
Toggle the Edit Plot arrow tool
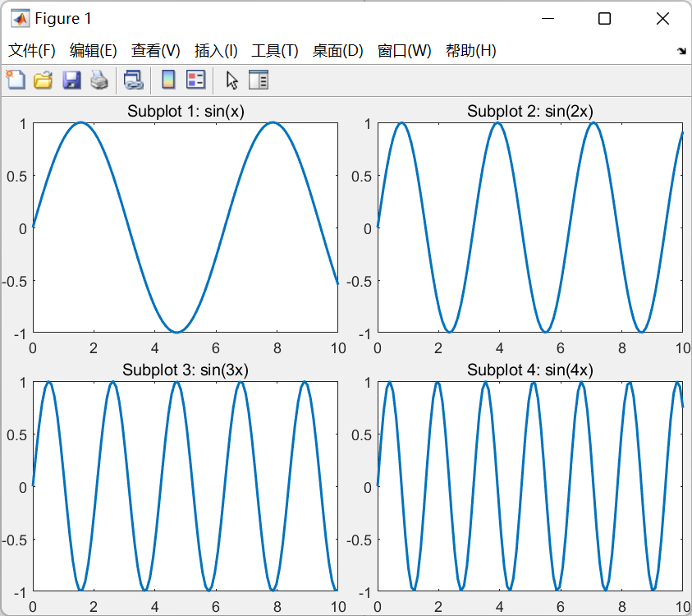[232, 80]
